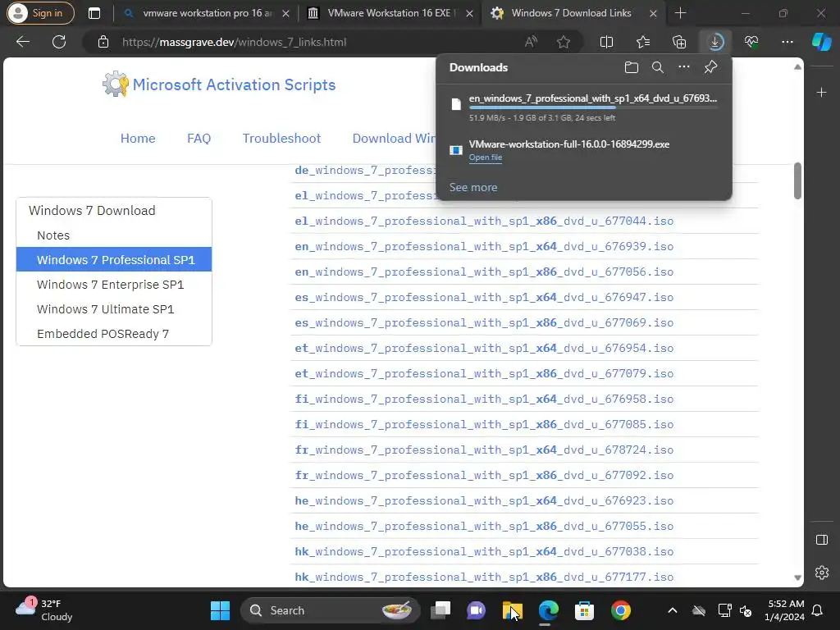Screen dimensions: 840x630
Task: Click the Sign in profile button
Action: [40, 13]
